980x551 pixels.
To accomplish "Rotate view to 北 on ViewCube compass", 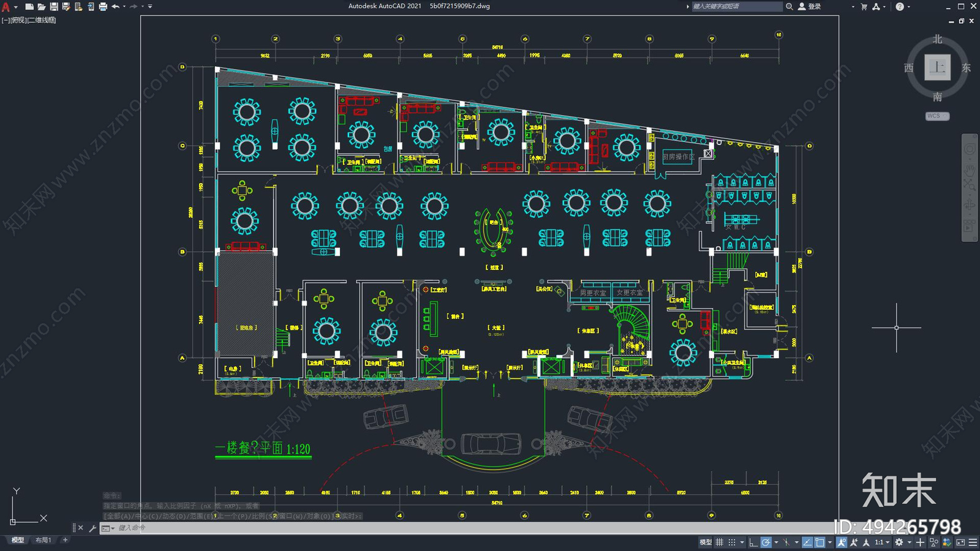I will 938,39.
